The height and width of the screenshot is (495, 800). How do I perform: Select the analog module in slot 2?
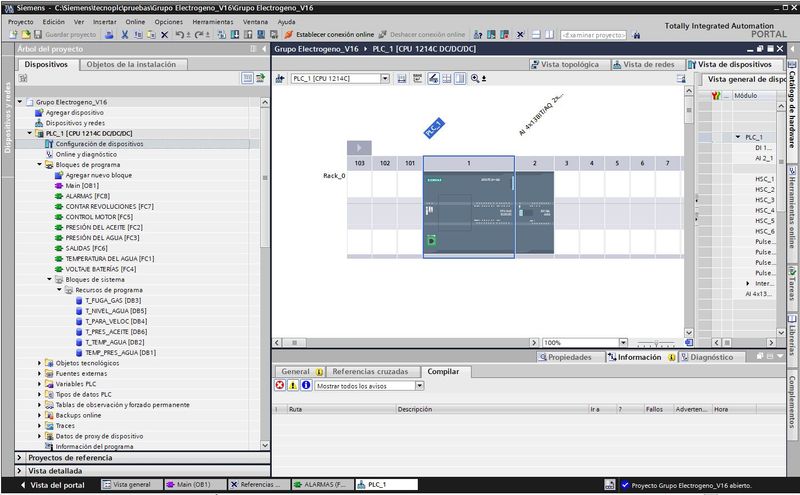(535, 213)
